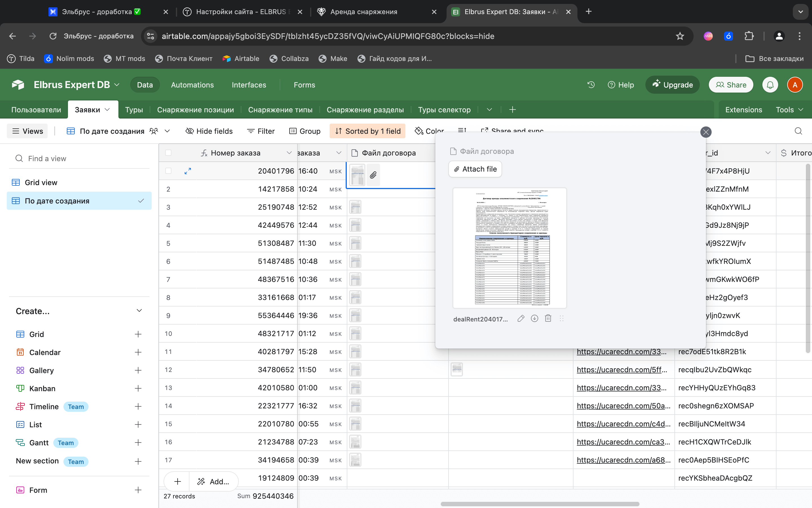
Task: Open the r_id column header dropdown
Action: click(768, 153)
